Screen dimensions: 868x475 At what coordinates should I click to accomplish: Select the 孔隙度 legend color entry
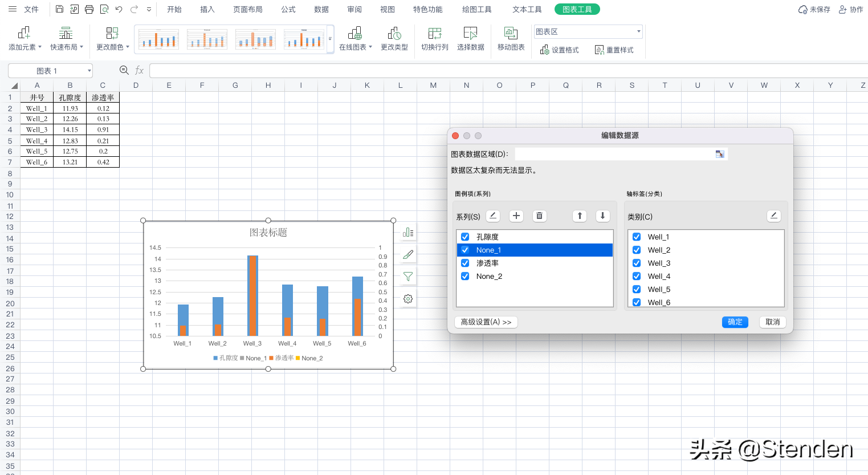(226, 358)
